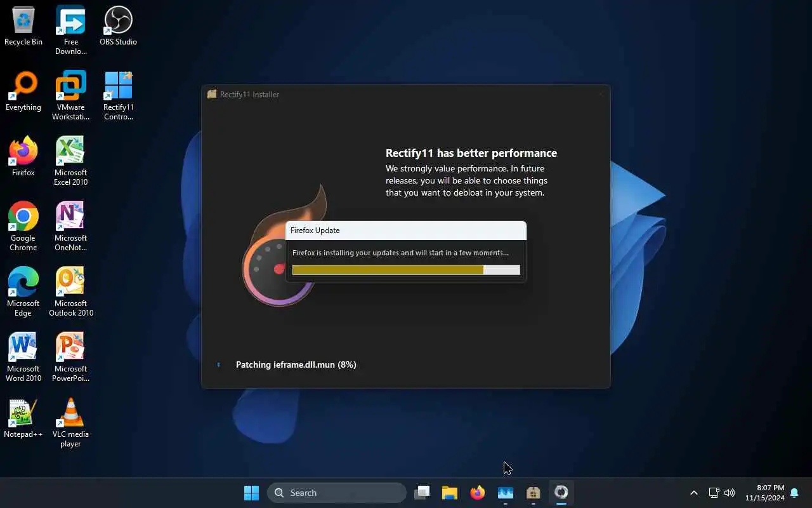Open File Explorer from the taskbar
Viewport: 812px width, 508px height.
point(450,493)
